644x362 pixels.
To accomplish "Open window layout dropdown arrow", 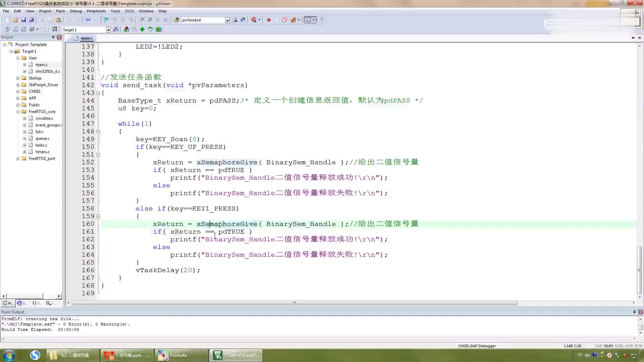I will tap(314, 20).
